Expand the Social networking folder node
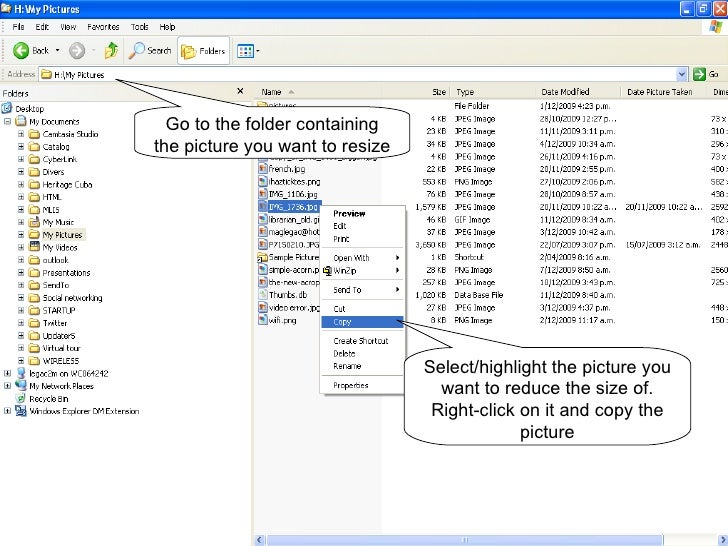The width and height of the screenshot is (728, 546). point(21,298)
